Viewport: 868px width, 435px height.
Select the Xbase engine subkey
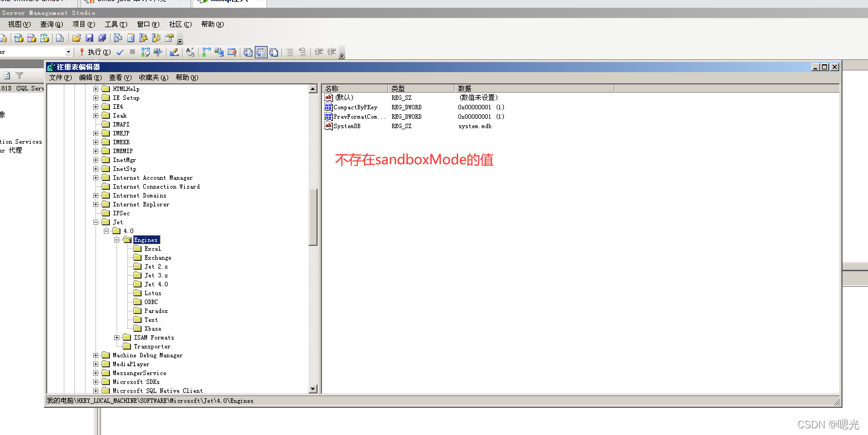click(153, 328)
